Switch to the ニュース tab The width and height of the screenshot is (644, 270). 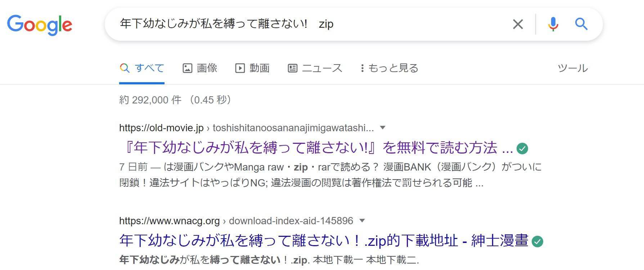[x=315, y=68]
